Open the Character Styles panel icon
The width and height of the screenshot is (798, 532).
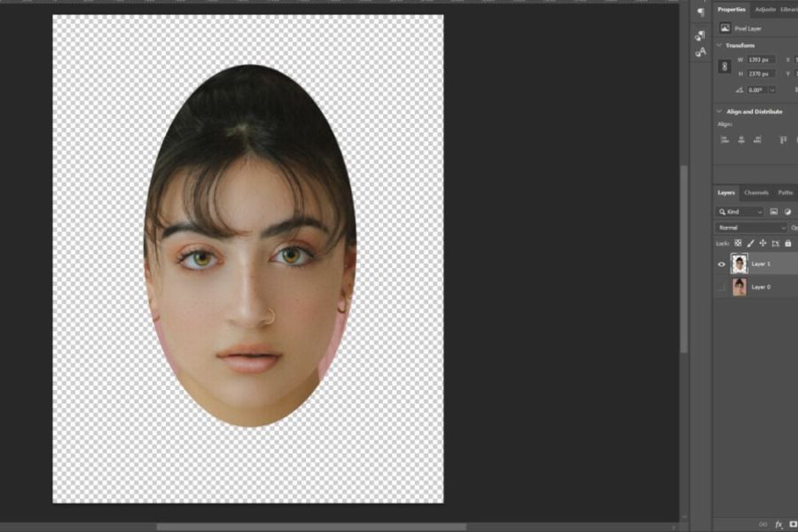(700, 51)
